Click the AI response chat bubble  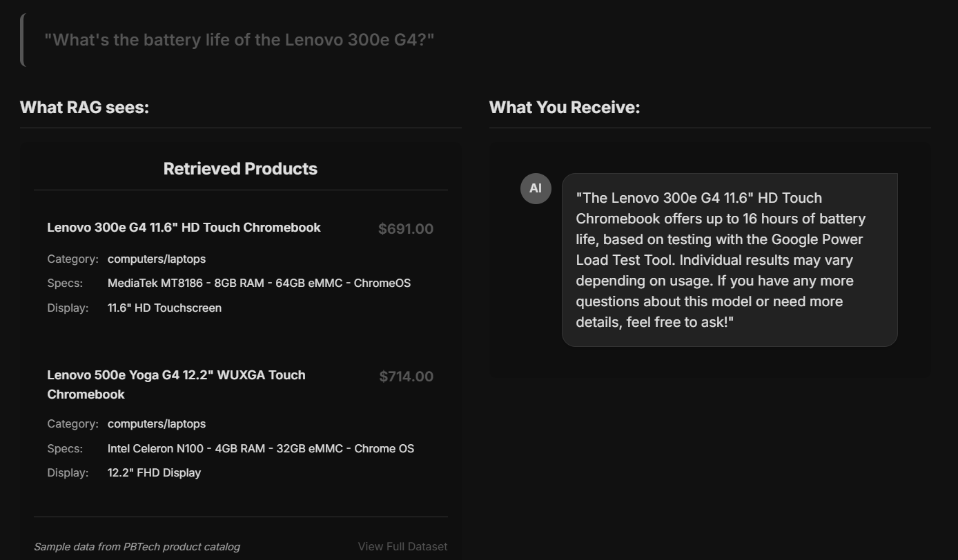click(x=730, y=260)
